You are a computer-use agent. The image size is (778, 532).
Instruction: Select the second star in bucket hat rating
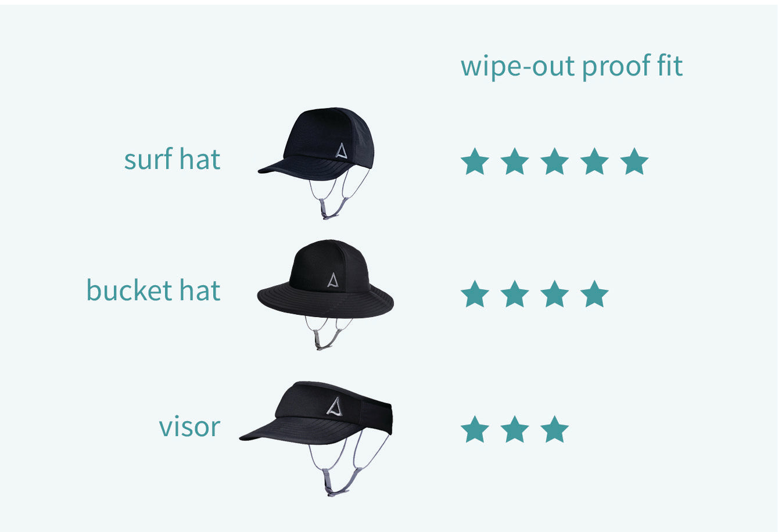coord(515,294)
